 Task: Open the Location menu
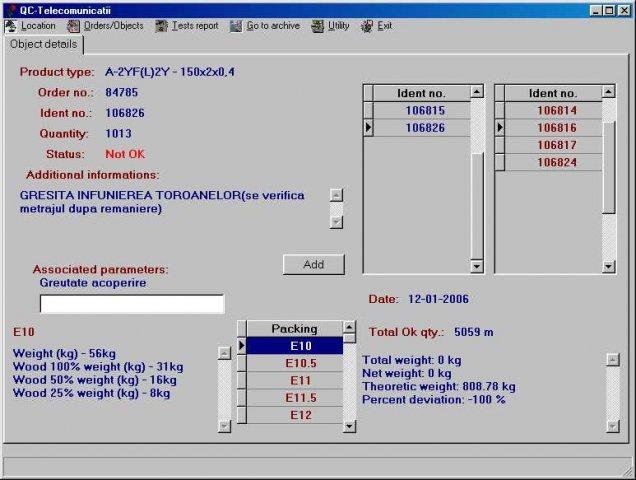(38, 26)
